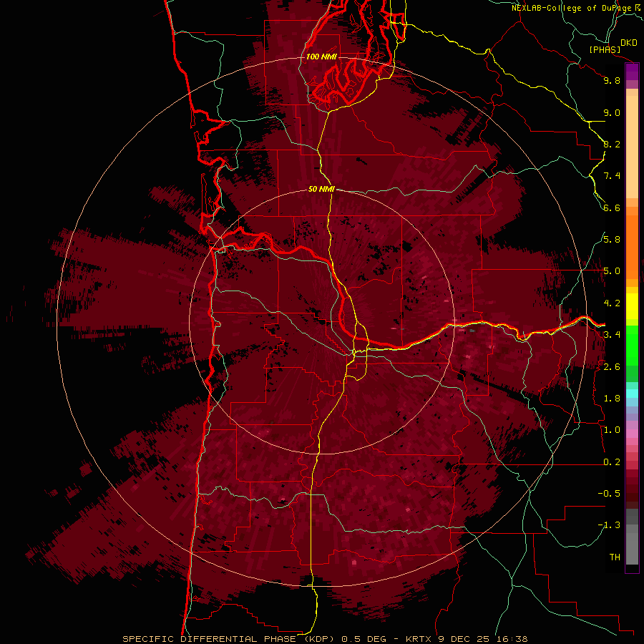Click the 9.0 value on color scale
Image resolution: width=644 pixels, height=644 pixels.
[x=612, y=112]
